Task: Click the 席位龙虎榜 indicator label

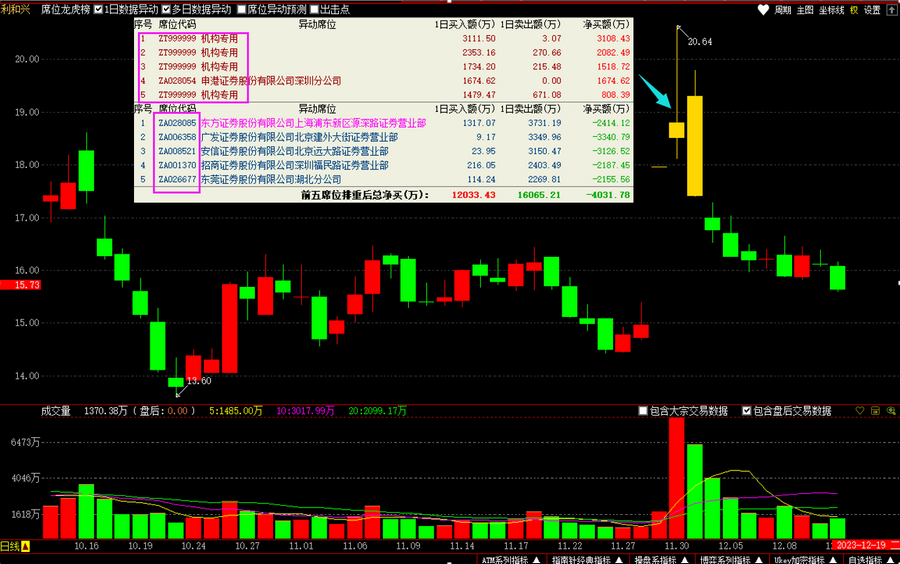Action: 65,9
